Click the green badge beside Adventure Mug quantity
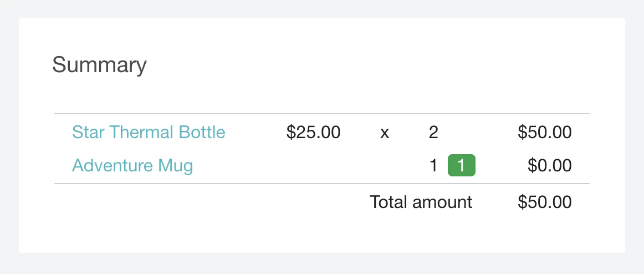The width and height of the screenshot is (644, 274). (461, 166)
